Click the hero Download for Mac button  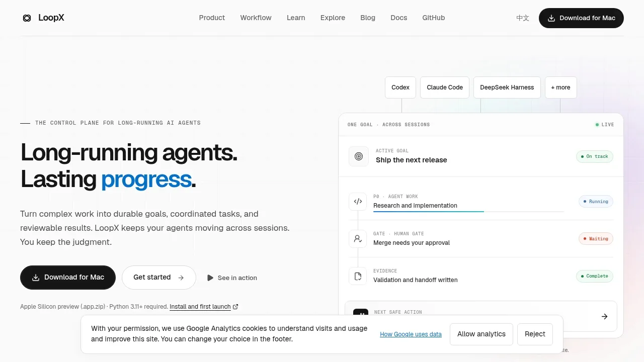(x=68, y=278)
